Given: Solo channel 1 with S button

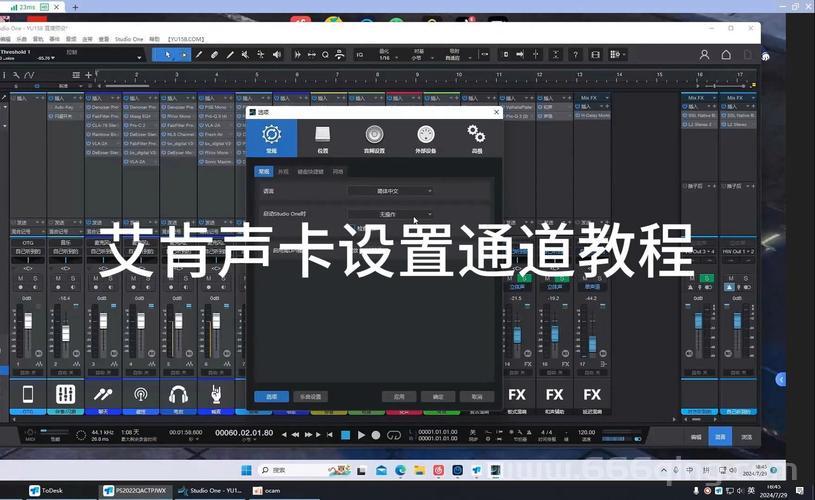Looking at the screenshot, I should point(35,279).
